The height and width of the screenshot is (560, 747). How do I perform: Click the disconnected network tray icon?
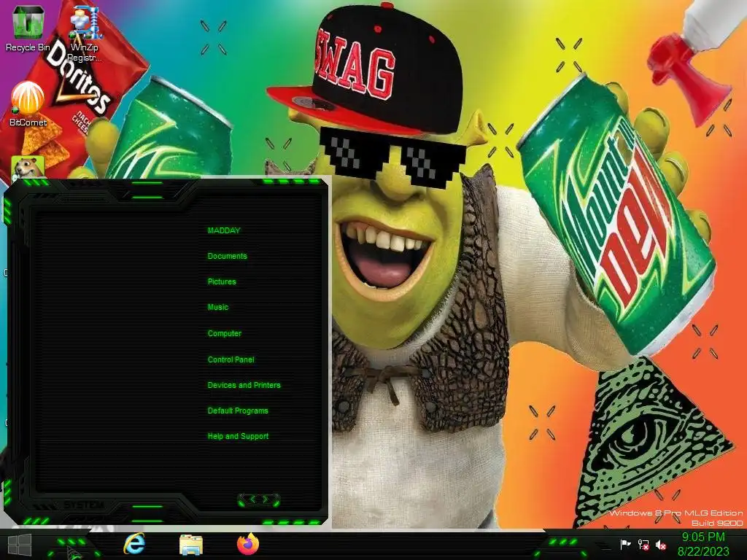point(643,545)
